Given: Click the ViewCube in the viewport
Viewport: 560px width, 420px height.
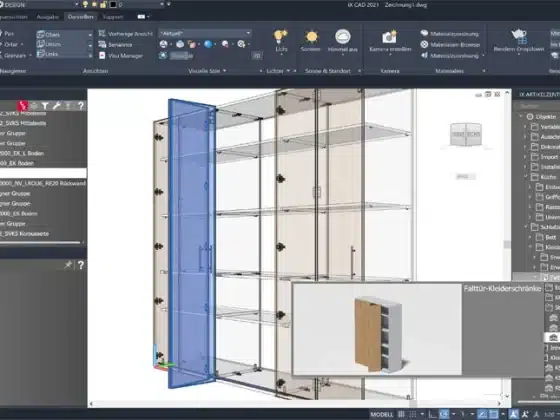Looking at the screenshot, I should click(466, 134).
